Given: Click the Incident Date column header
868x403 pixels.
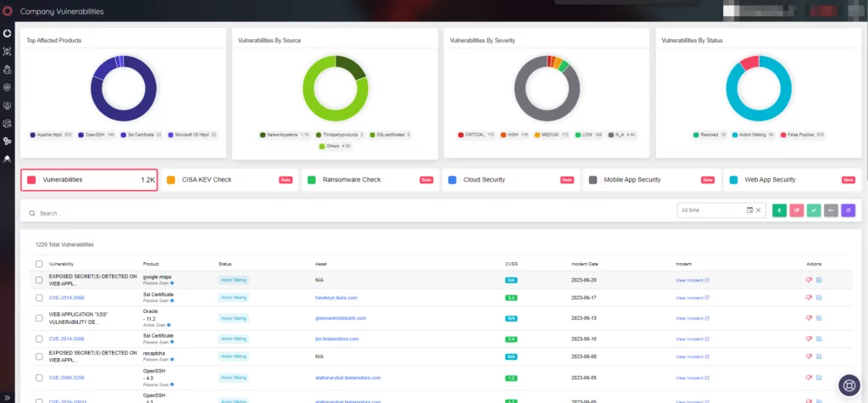Looking at the screenshot, I should 585,264.
